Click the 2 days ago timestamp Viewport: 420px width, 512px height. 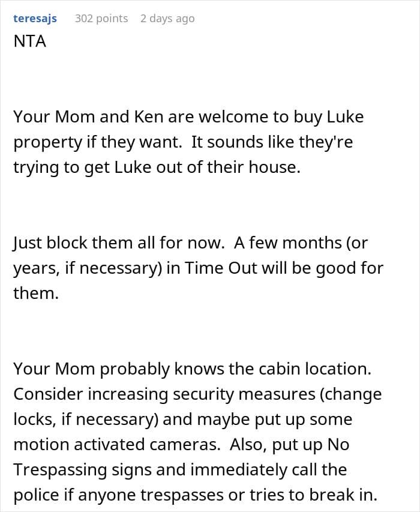167,19
